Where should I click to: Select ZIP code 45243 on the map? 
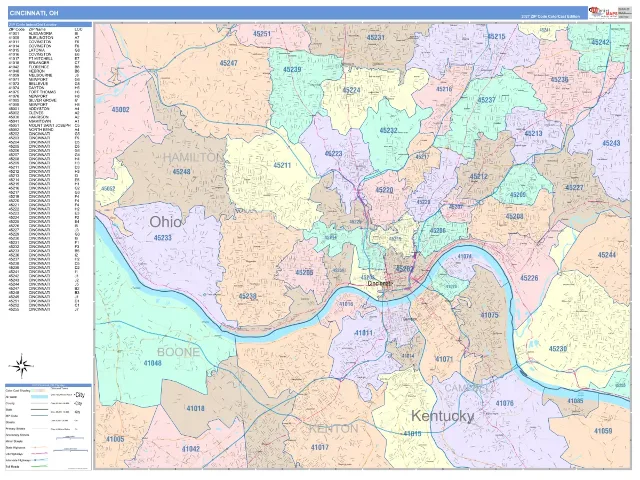pos(611,143)
